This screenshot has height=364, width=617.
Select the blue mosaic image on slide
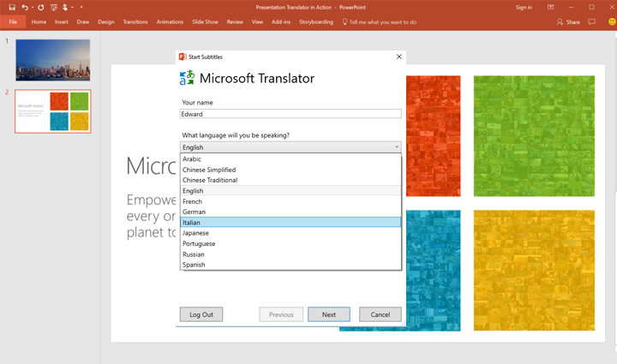pos(434,271)
